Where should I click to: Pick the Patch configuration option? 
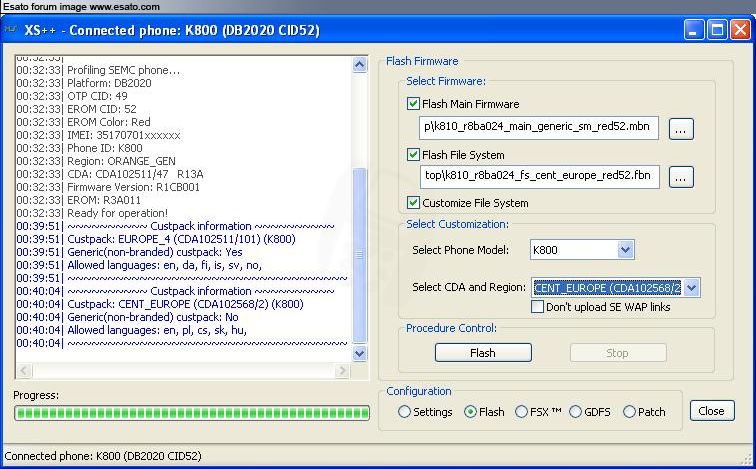pos(629,412)
